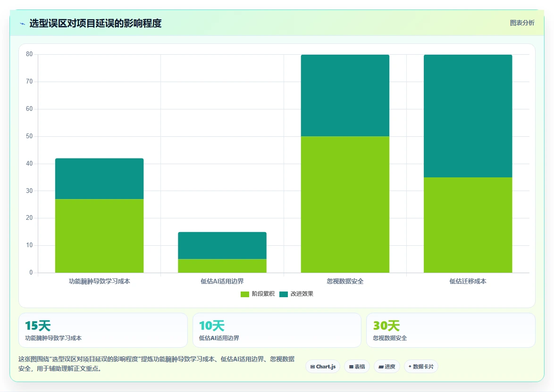Click the 数据卡片 chip star icon
Viewport: 554px width, 392px height.
(x=410, y=367)
